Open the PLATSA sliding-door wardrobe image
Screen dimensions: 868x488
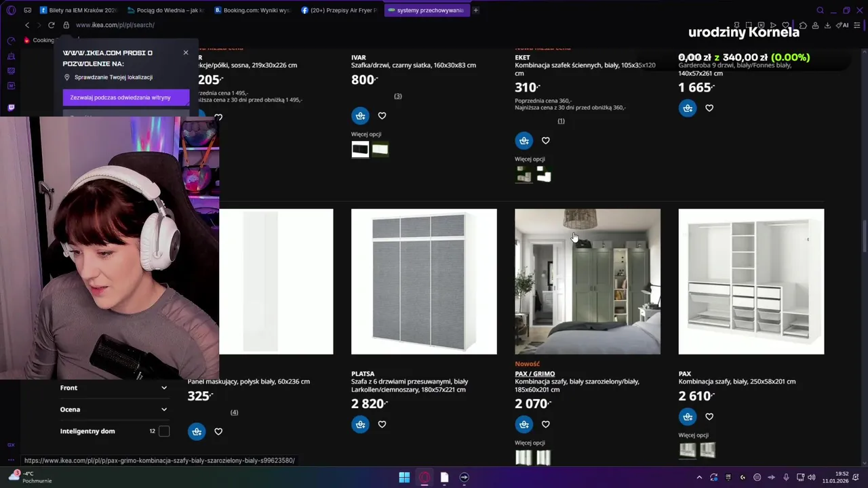click(x=424, y=281)
